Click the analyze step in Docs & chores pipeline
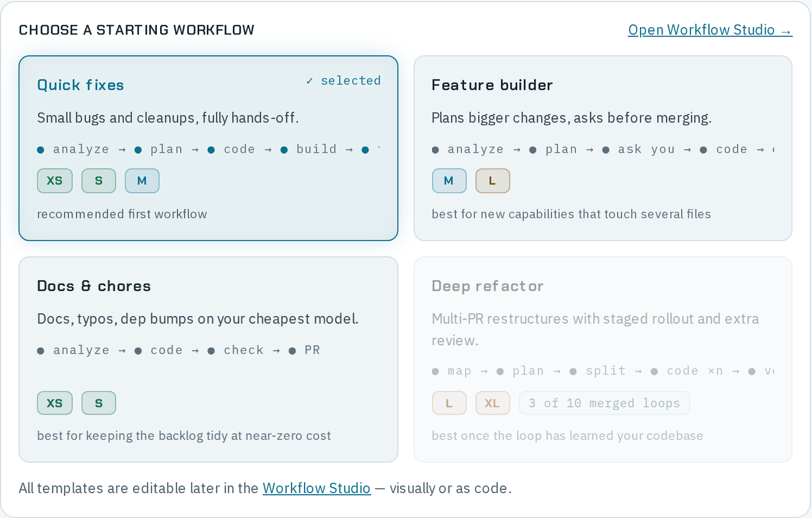Viewport: 812px width, 518px height. (x=73, y=350)
